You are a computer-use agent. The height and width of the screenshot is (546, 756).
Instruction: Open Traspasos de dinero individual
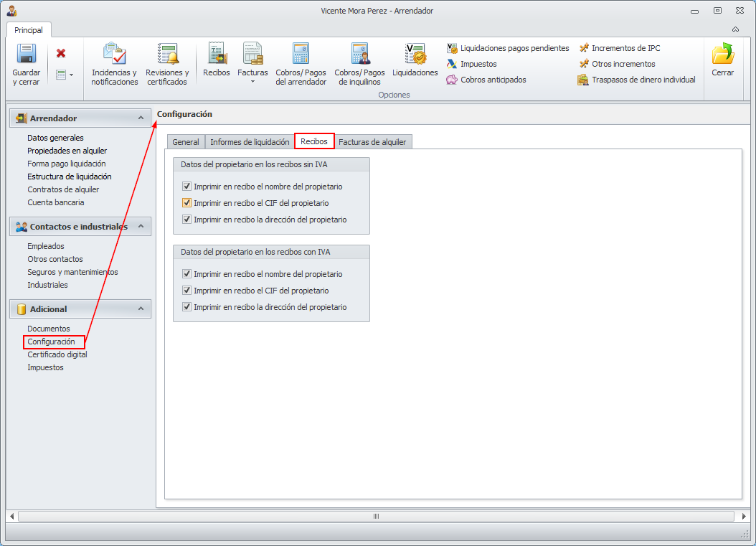click(637, 80)
